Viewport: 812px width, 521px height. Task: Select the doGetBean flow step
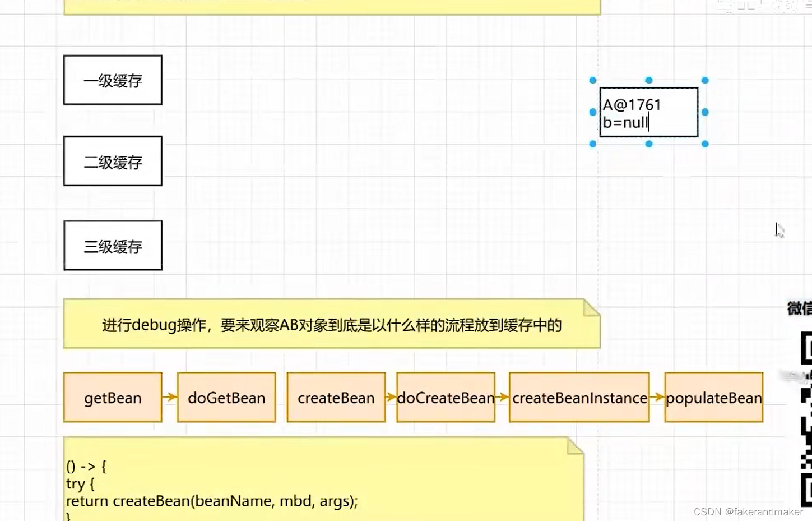tap(226, 398)
